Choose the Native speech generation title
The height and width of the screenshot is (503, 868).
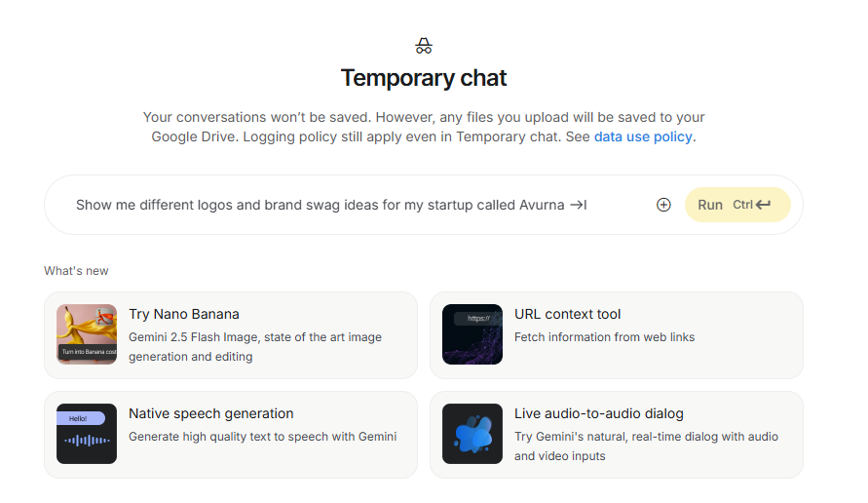pyautogui.click(x=210, y=414)
